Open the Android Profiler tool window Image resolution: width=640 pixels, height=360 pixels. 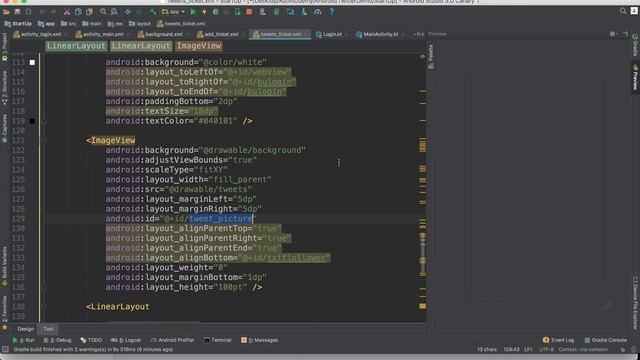click(x=172, y=340)
